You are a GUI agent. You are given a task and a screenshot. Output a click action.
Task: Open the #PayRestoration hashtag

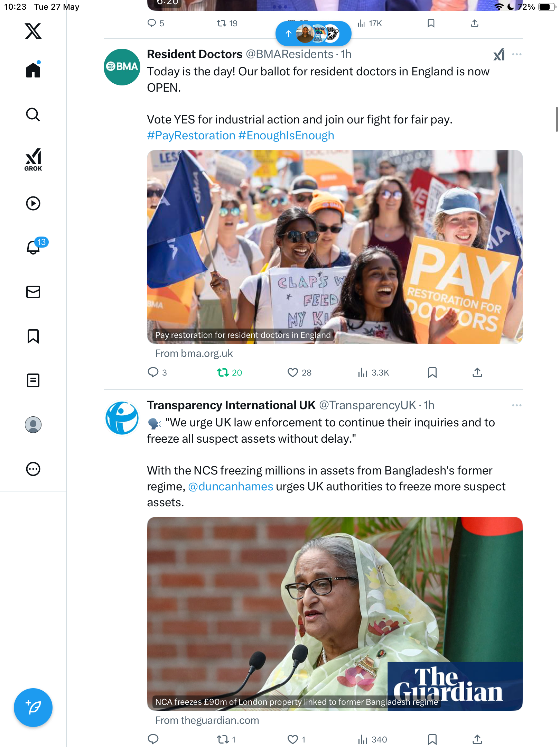[191, 136]
